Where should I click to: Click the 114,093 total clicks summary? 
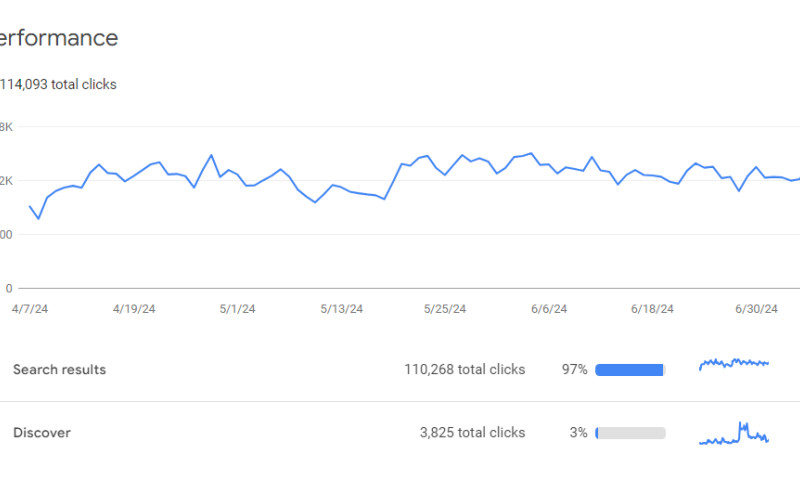click(58, 85)
